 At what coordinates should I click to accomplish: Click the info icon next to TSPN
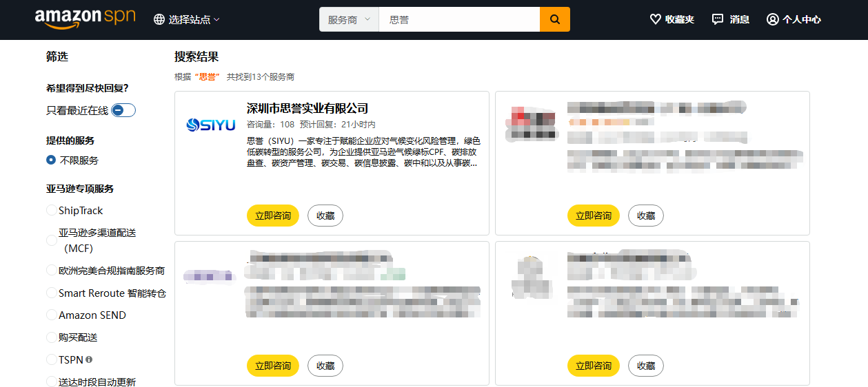89,359
